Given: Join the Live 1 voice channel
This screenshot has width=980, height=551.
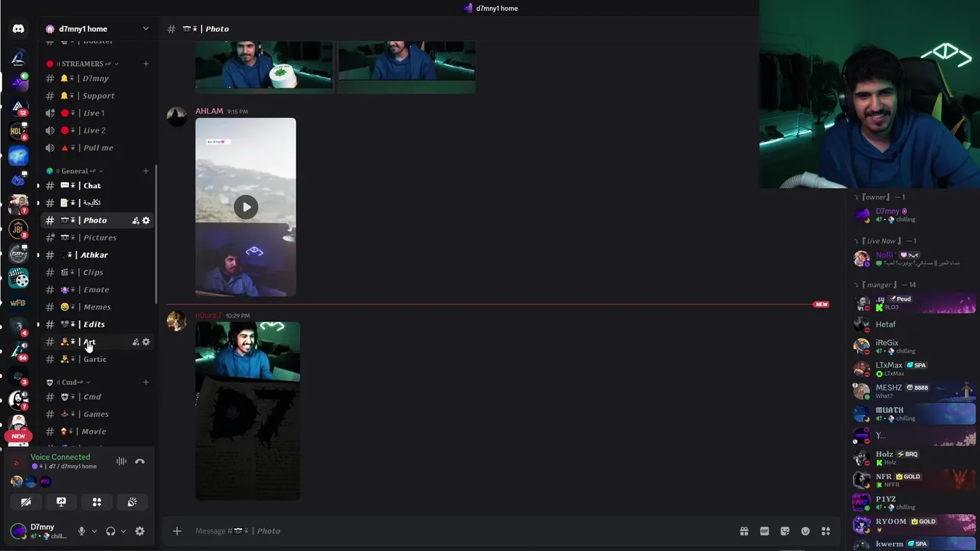Looking at the screenshot, I should [98, 112].
